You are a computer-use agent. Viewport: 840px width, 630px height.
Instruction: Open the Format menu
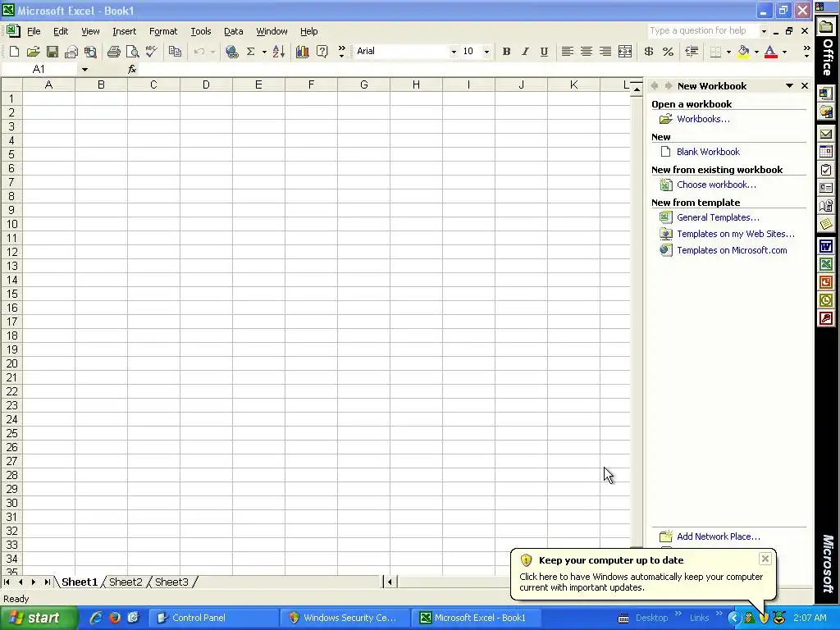163,31
